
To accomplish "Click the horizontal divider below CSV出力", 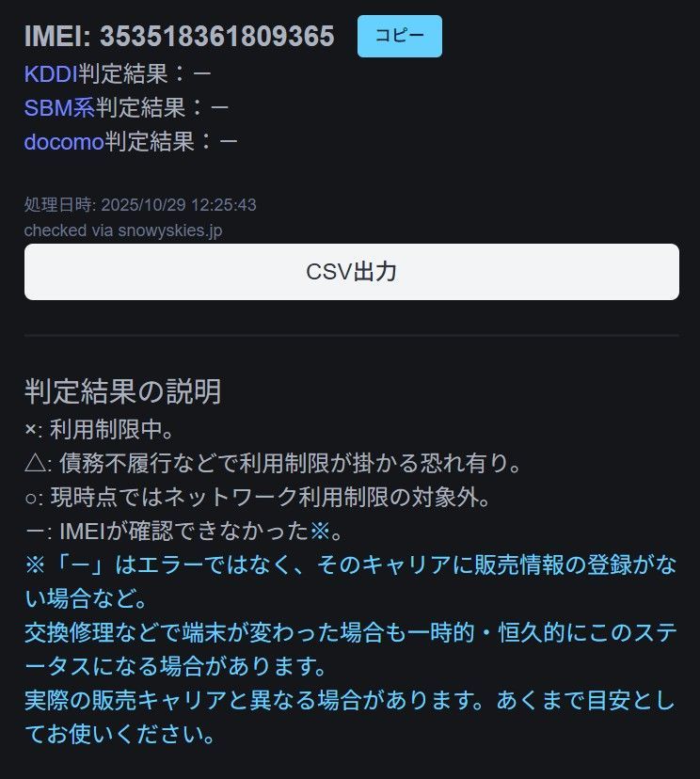I will coord(352,336).
